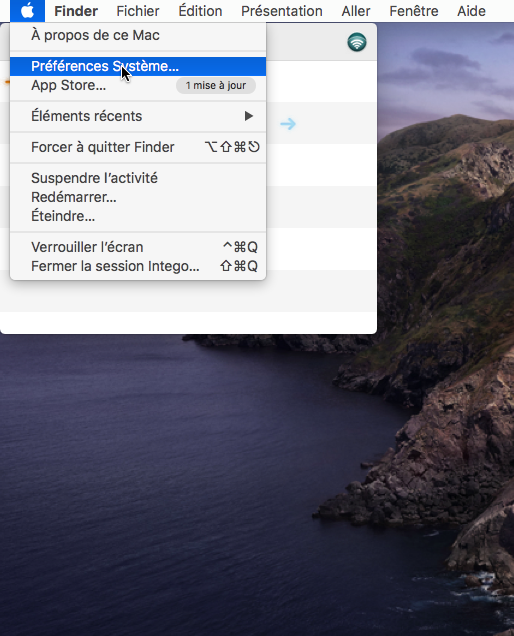Open App Store… from the Apple menu
514x636 pixels.
(x=138, y=85)
